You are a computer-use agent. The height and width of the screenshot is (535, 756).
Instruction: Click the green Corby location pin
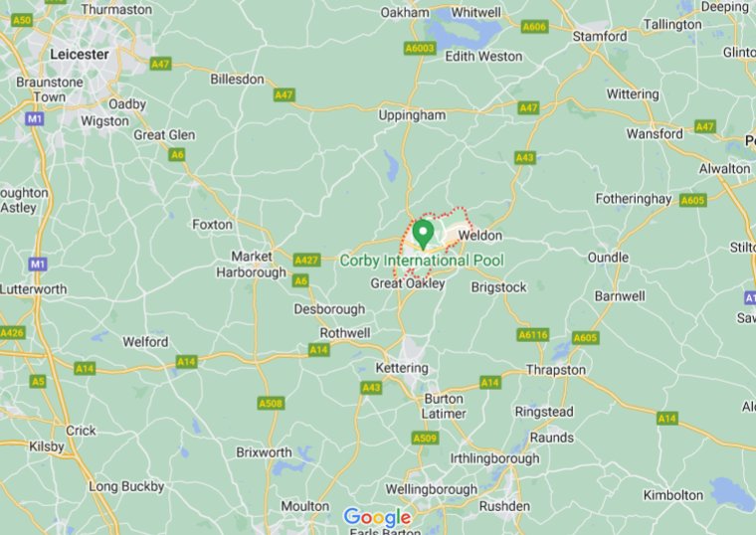point(423,235)
